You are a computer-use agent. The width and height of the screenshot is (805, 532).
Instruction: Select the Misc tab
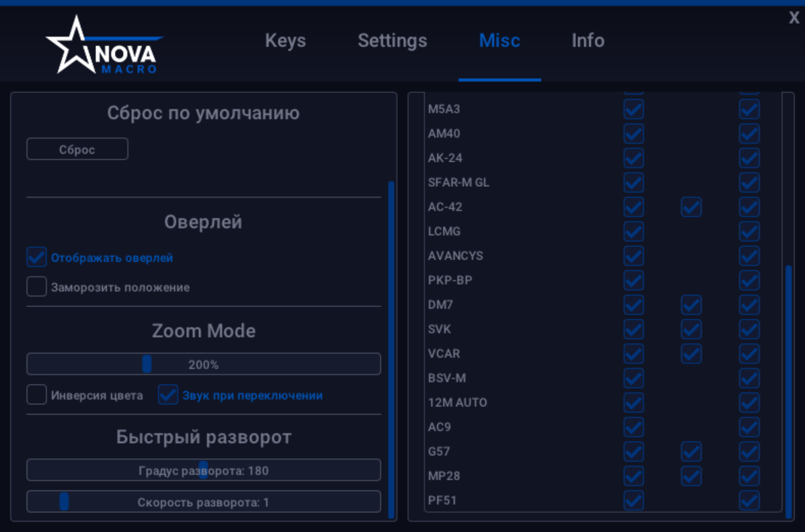(499, 41)
